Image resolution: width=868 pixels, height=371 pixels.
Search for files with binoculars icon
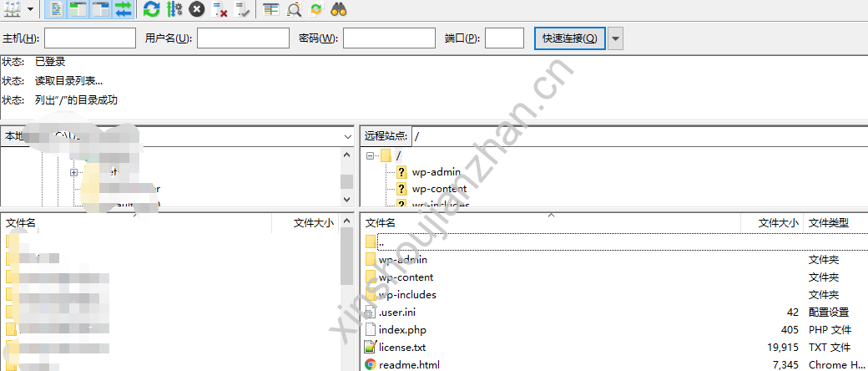pos(339,9)
